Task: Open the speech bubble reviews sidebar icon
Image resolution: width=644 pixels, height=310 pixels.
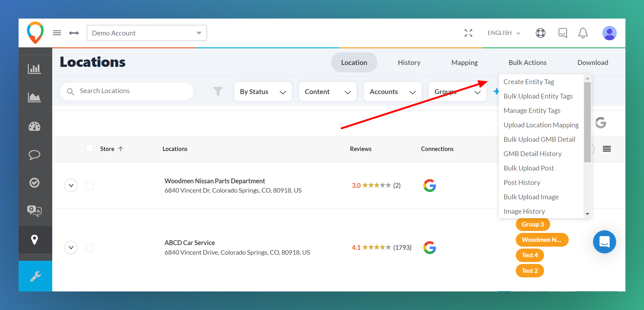Action: coord(34,155)
